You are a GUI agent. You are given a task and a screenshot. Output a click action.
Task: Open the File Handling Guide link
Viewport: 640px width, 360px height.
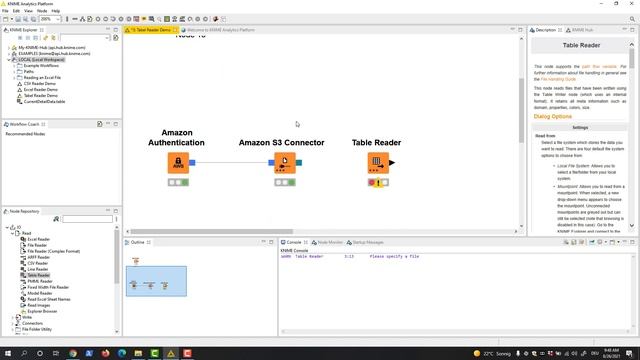pos(558,79)
